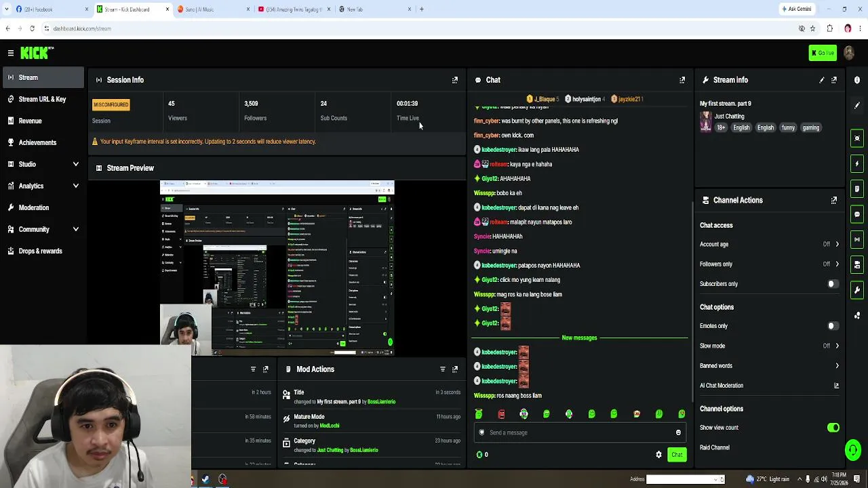Pop out the Mod Actions panel
868x488 pixels.
pyautogui.click(x=455, y=369)
